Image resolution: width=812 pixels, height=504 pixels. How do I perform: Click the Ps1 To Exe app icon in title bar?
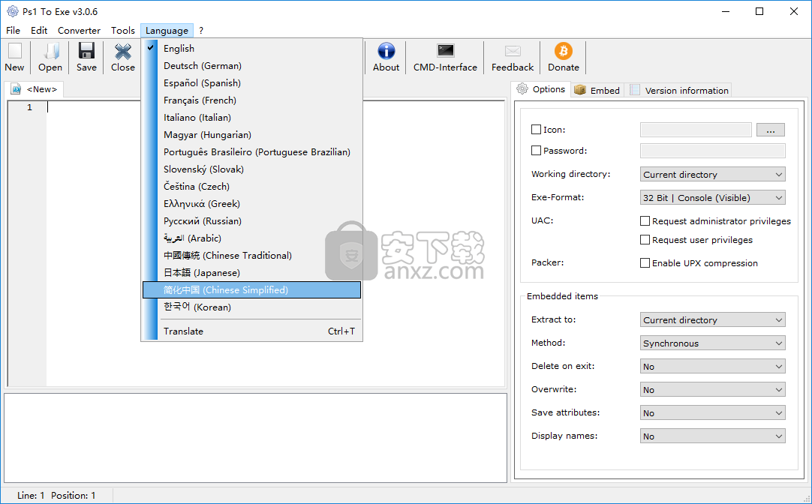pyautogui.click(x=13, y=11)
